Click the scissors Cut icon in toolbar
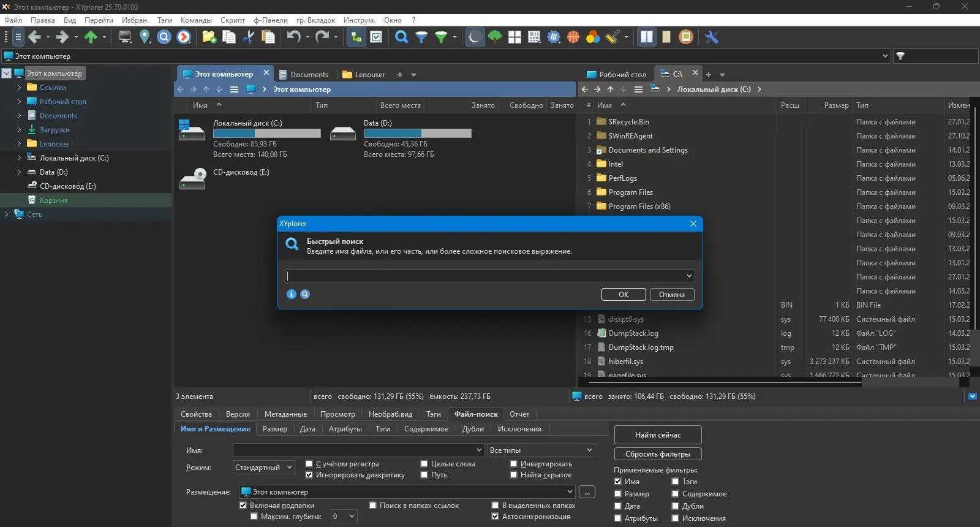980x527 pixels. [x=249, y=37]
